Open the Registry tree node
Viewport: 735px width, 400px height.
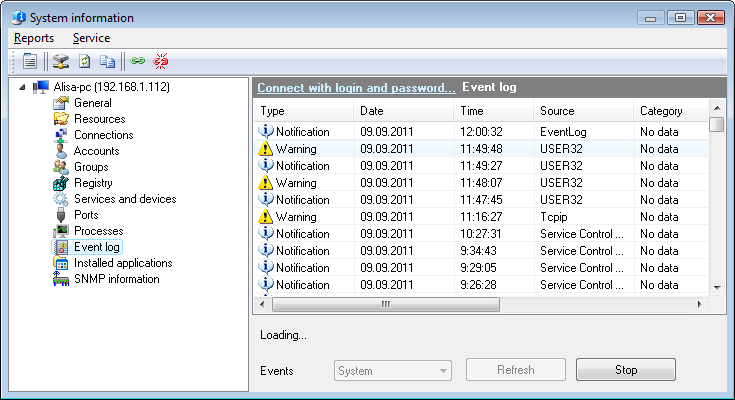[92, 183]
